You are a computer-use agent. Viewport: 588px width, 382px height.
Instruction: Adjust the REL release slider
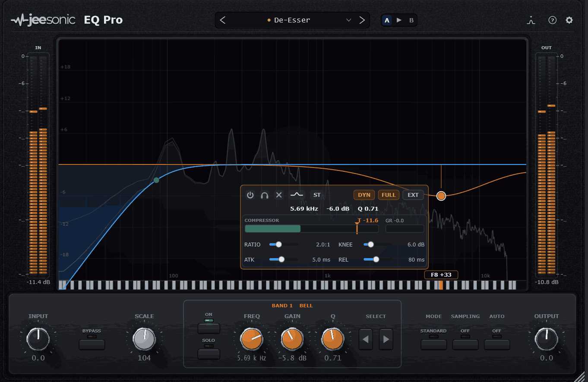coord(378,259)
